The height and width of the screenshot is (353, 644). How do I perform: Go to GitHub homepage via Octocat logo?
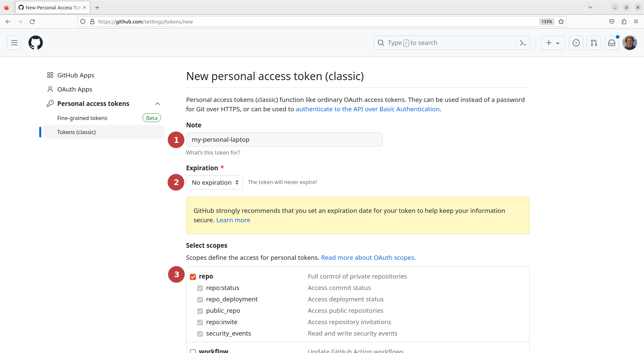coord(36,43)
